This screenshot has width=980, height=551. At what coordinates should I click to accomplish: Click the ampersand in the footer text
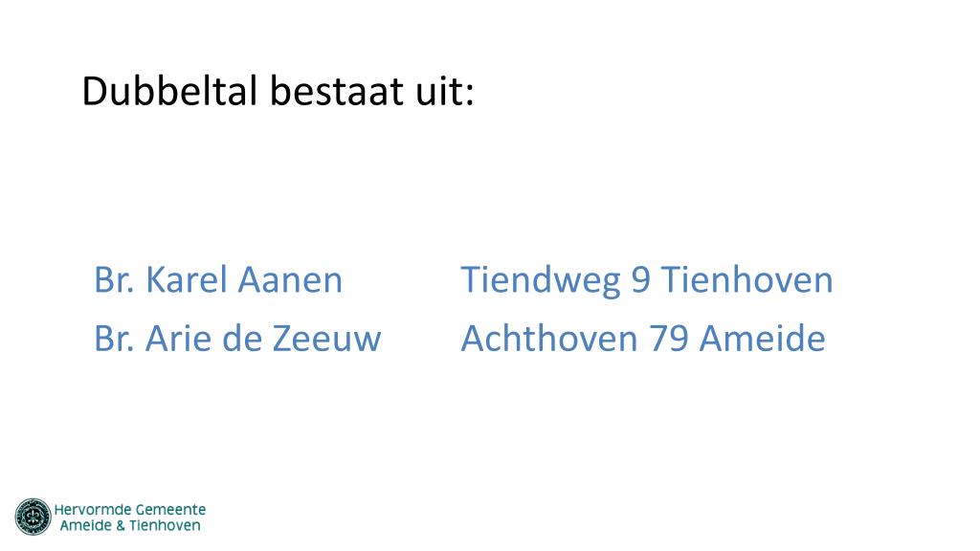(120, 526)
